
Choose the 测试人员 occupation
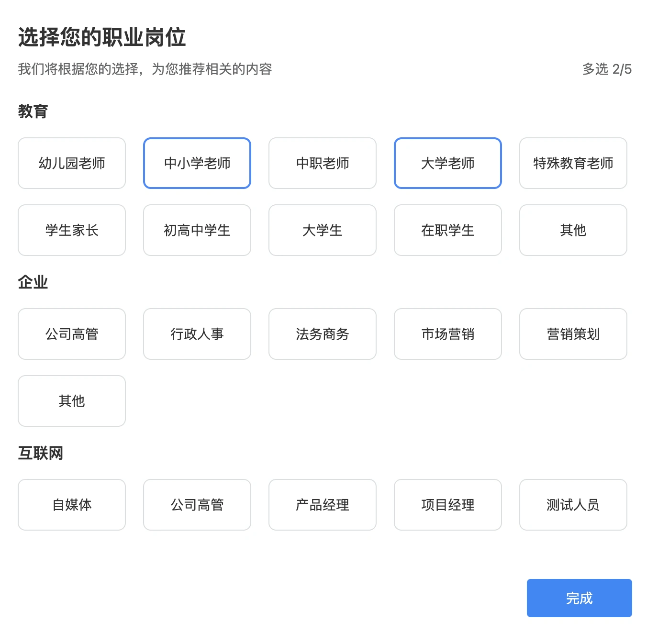[x=573, y=504]
